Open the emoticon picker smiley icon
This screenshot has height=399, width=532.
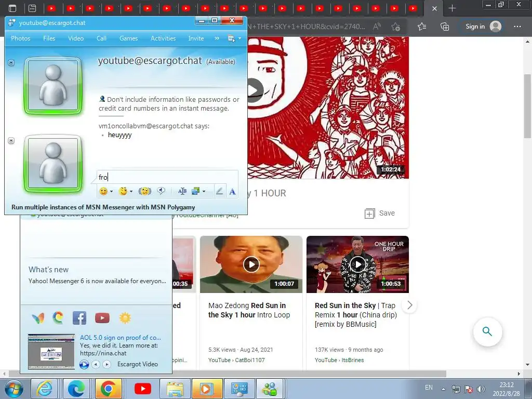coord(103,191)
